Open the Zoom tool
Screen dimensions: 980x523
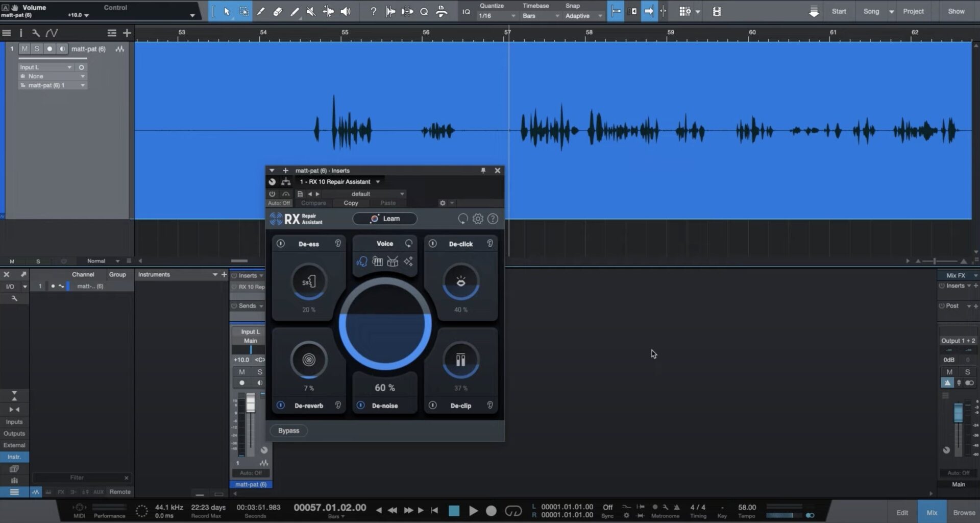coord(424,11)
